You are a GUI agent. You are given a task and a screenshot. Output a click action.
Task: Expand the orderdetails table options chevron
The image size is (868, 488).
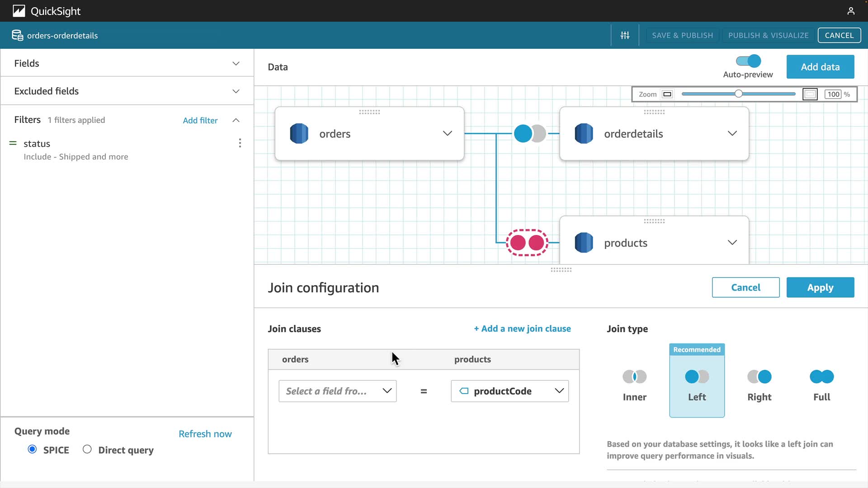coord(732,133)
